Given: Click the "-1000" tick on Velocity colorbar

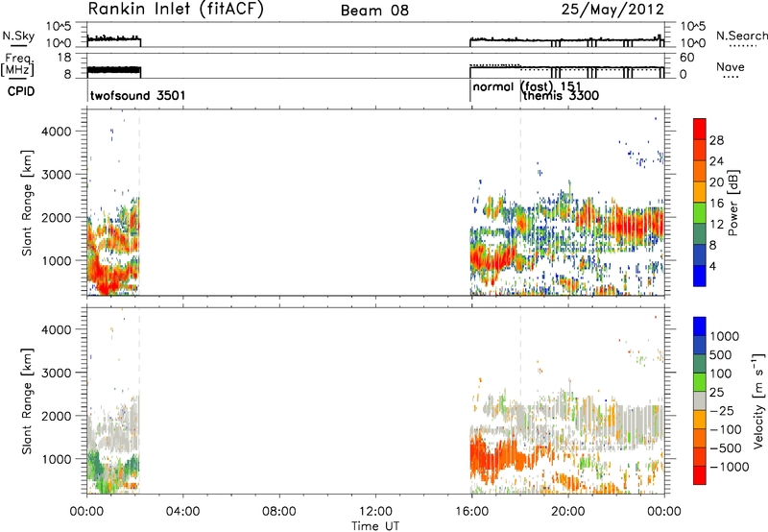Looking at the screenshot, I should click(x=730, y=467).
